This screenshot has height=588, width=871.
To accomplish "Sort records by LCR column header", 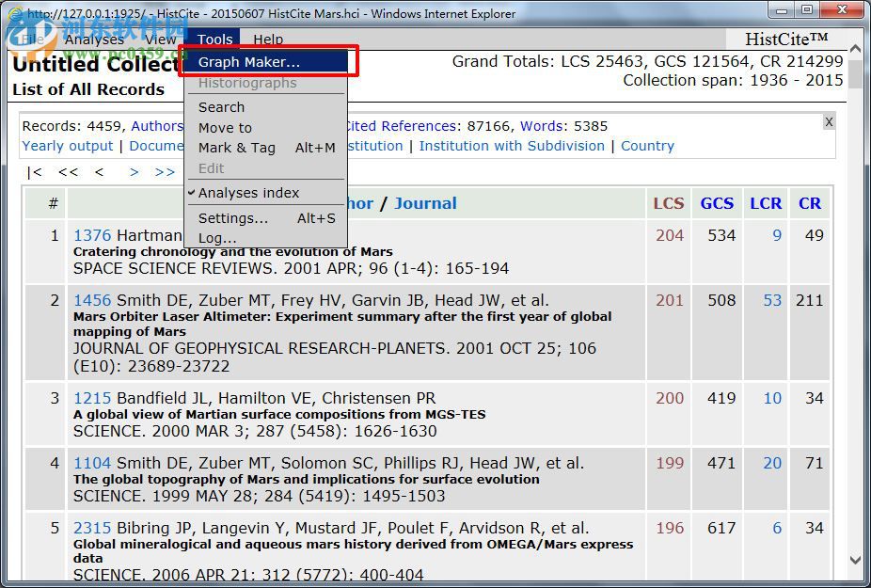I will [x=766, y=203].
